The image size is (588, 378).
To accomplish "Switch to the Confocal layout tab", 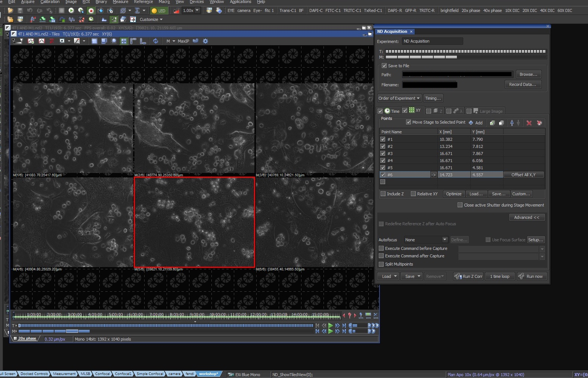I will tap(102, 374).
